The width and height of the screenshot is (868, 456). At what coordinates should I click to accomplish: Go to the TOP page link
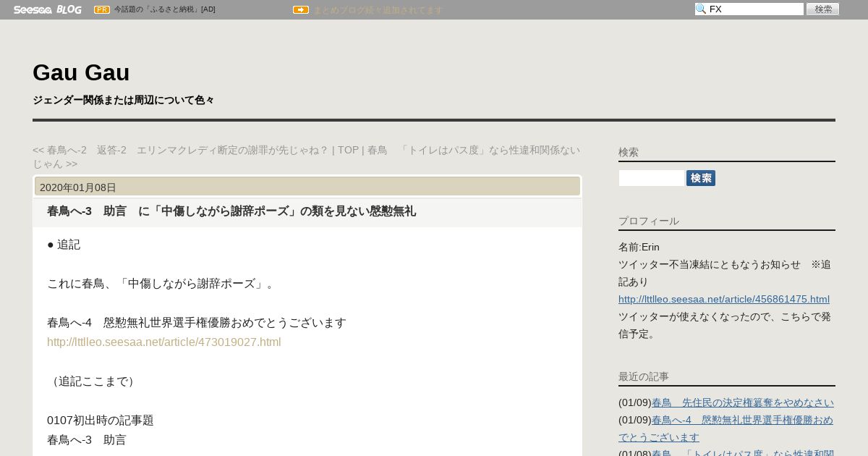348,150
